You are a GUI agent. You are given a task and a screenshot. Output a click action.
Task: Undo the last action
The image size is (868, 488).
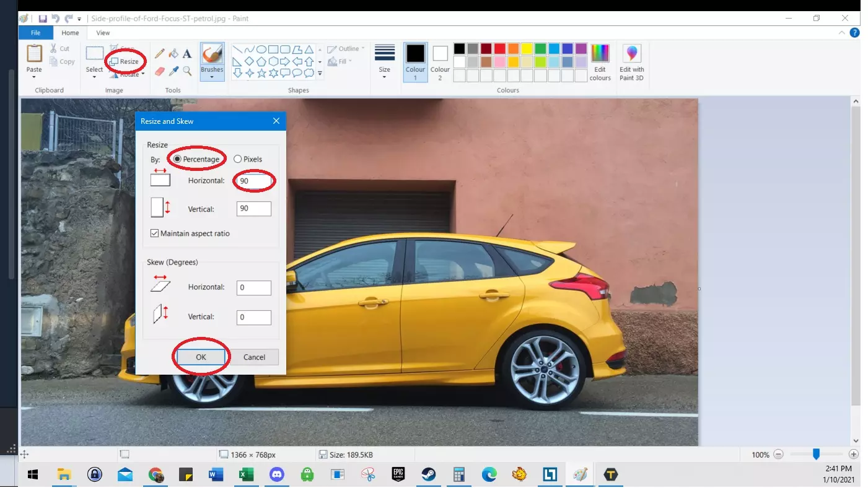[x=56, y=19]
